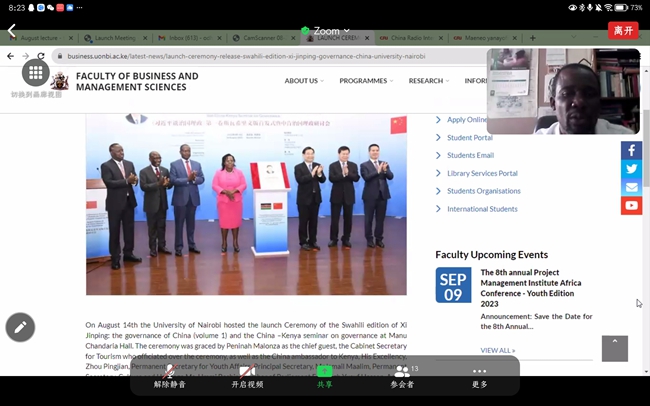This screenshot has width=650, height=406.
Task: Open the gallery view grid icon
Action: (36, 72)
